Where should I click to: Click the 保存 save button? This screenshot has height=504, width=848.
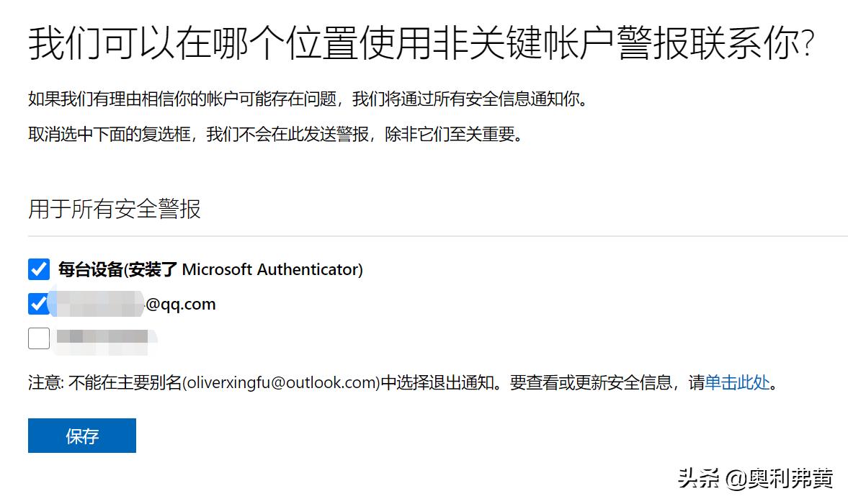[x=82, y=436]
